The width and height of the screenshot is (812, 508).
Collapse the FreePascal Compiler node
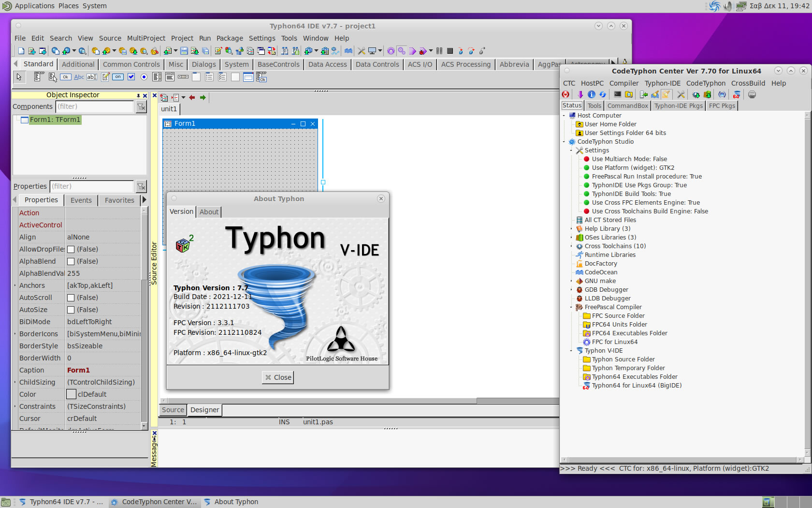click(x=571, y=307)
